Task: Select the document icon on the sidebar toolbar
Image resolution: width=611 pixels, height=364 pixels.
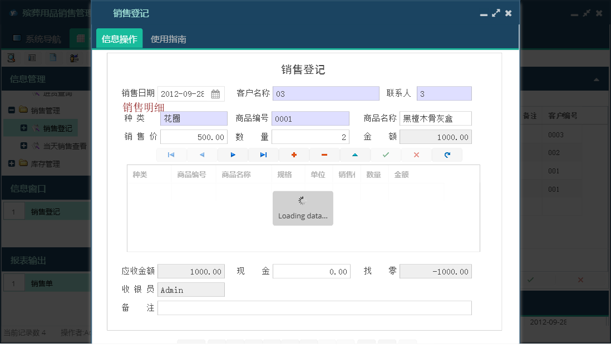Action: pos(53,57)
